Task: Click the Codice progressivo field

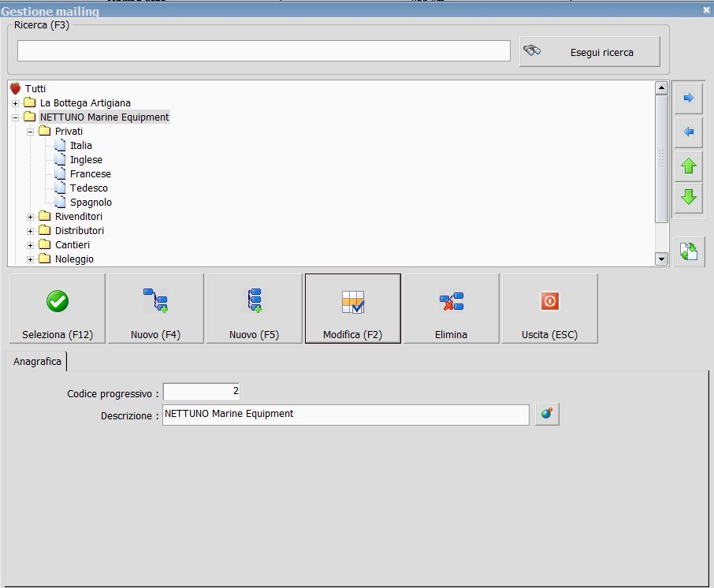Action: tap(201, 391)
